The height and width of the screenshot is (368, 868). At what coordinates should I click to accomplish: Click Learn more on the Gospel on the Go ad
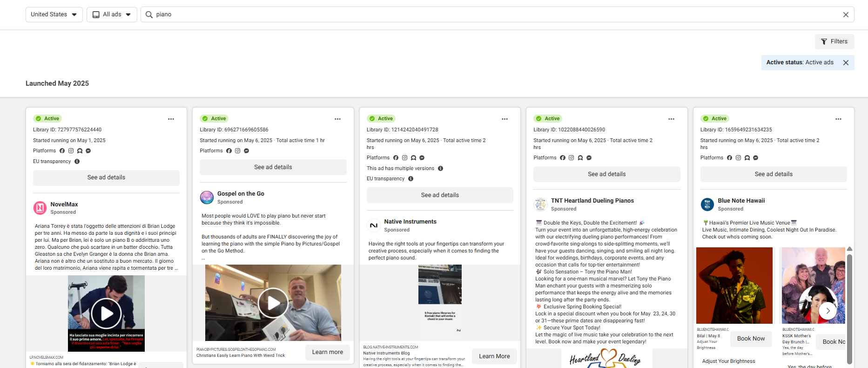[x=328, y=352]
